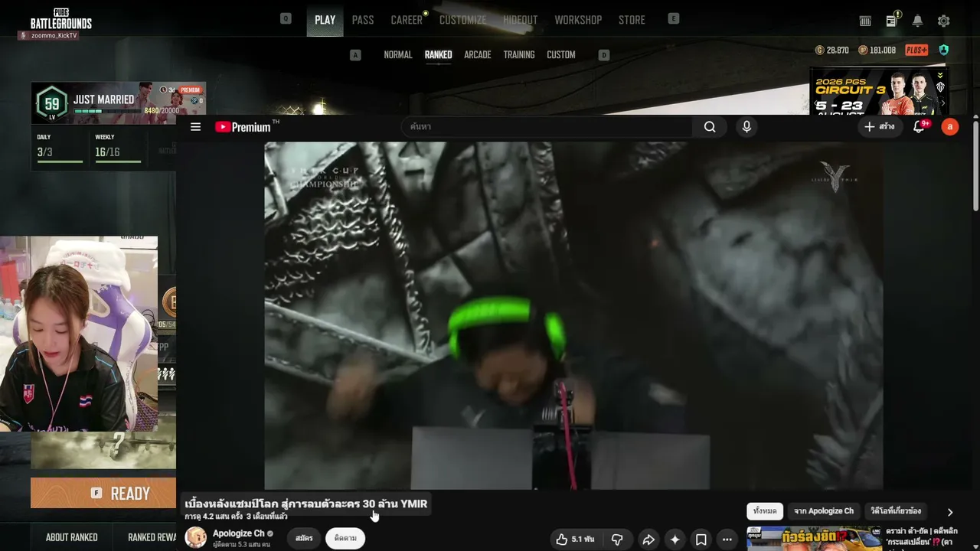Click the G-Coin balance 28,870
This screenshot has height=551, width=980.
click(x=832, y=51)
